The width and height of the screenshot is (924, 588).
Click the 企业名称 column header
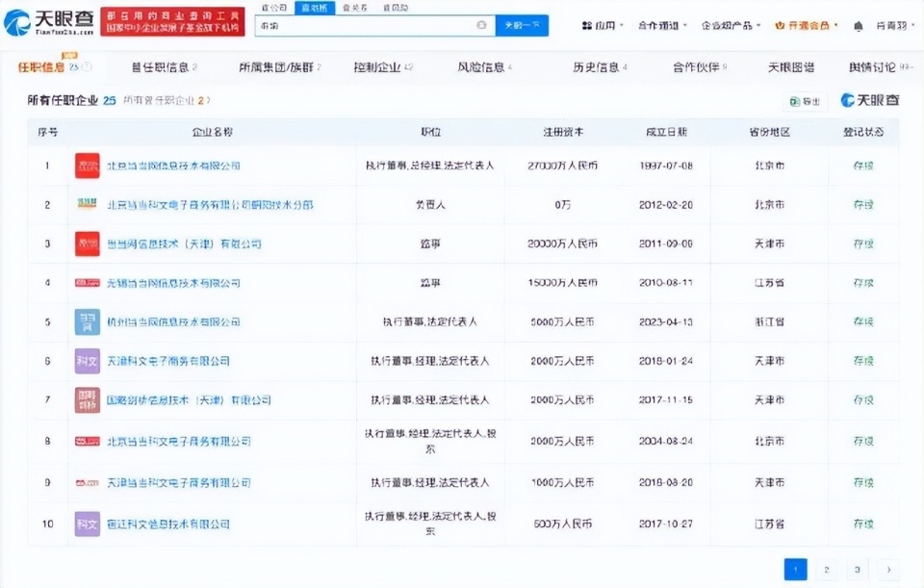[212, 132]
